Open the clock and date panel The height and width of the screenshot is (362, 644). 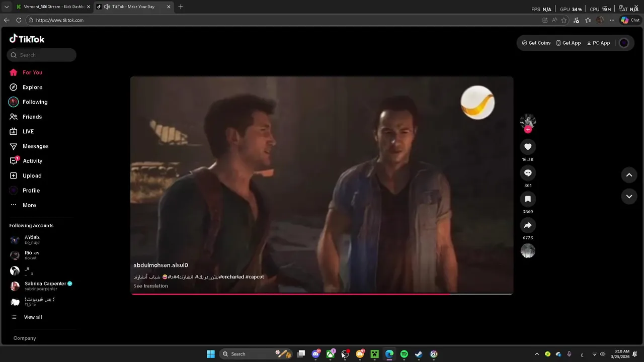[620, 354]
